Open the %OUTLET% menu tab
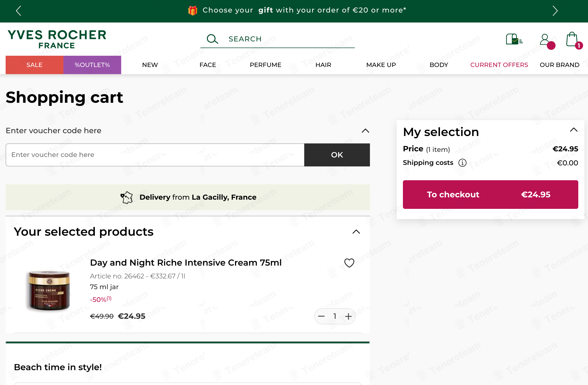 point(92,65)
